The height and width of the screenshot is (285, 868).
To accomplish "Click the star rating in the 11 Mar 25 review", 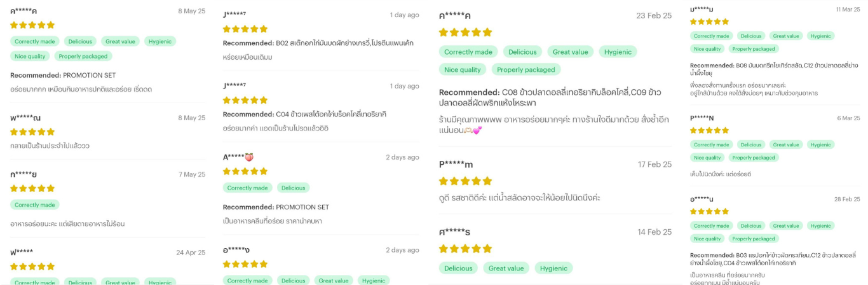I will tap(709, 22).
